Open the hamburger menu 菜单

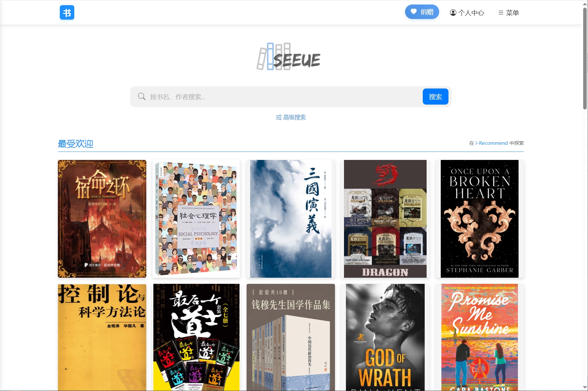509,13
